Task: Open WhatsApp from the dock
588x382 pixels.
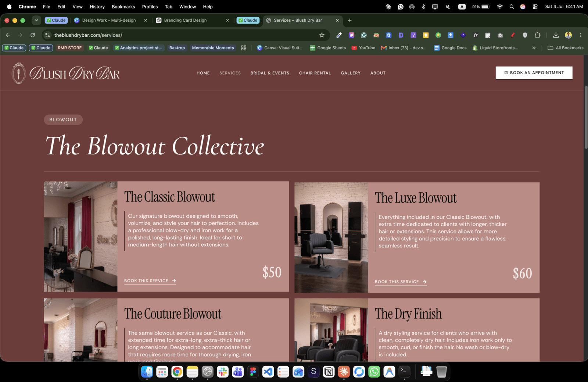Action: pos(374,372)
